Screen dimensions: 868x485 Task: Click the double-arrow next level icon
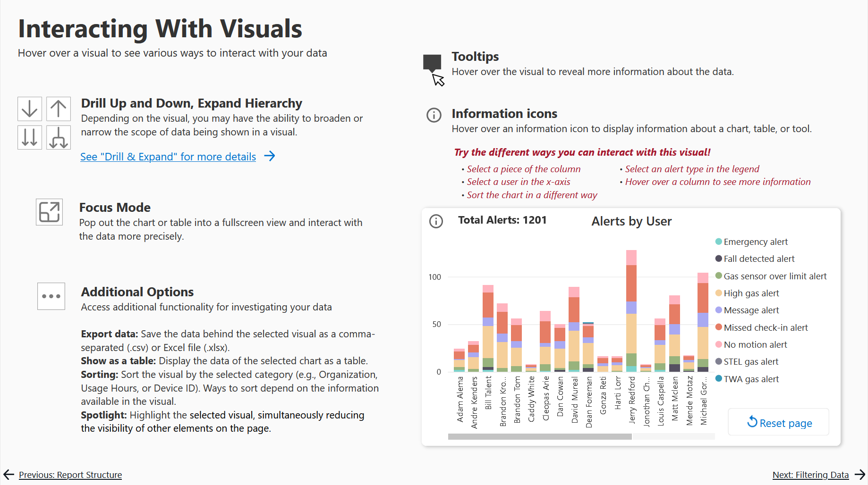pos(30,137)
